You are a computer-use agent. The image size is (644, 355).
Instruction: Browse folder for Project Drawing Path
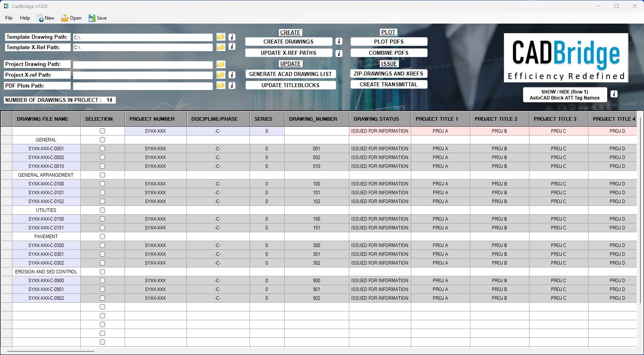(x=221, y=64)
